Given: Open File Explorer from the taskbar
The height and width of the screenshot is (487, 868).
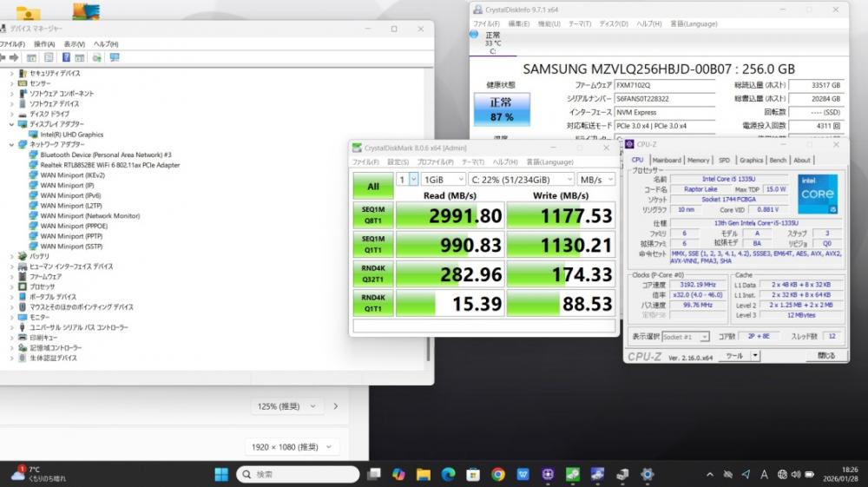Looking at the screenshot, I should coord(423,474).
